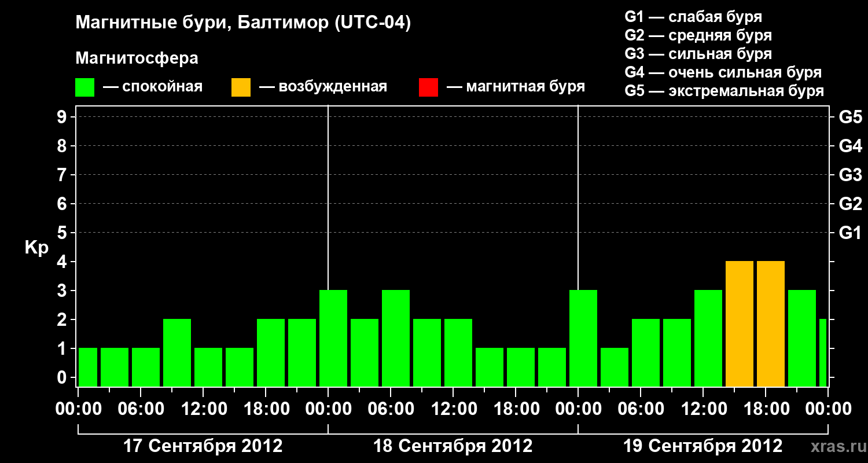Screen dimensions: 868x463
Task: Click the '— возбужденная' legend label
Action: coord(323,87)
